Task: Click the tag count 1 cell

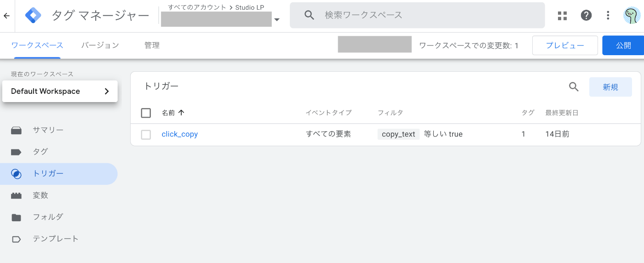Action: point(523,134)
